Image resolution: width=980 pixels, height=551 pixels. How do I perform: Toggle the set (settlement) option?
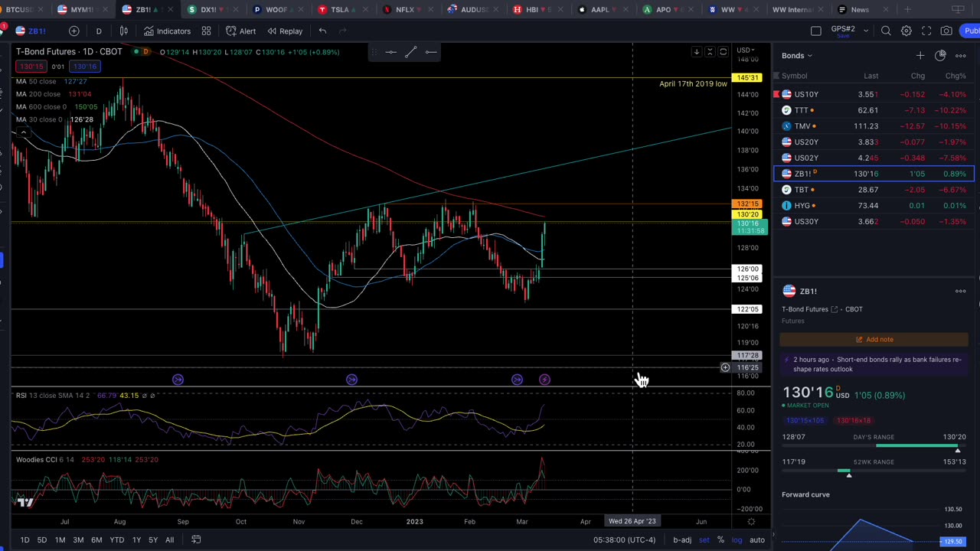pyautogui.click(x=704, y=540)
